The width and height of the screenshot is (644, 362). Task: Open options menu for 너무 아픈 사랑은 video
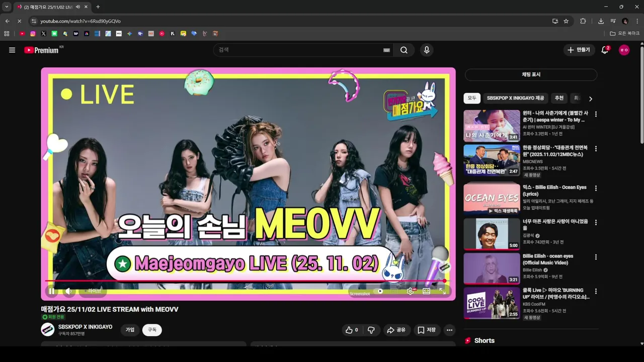596,223
